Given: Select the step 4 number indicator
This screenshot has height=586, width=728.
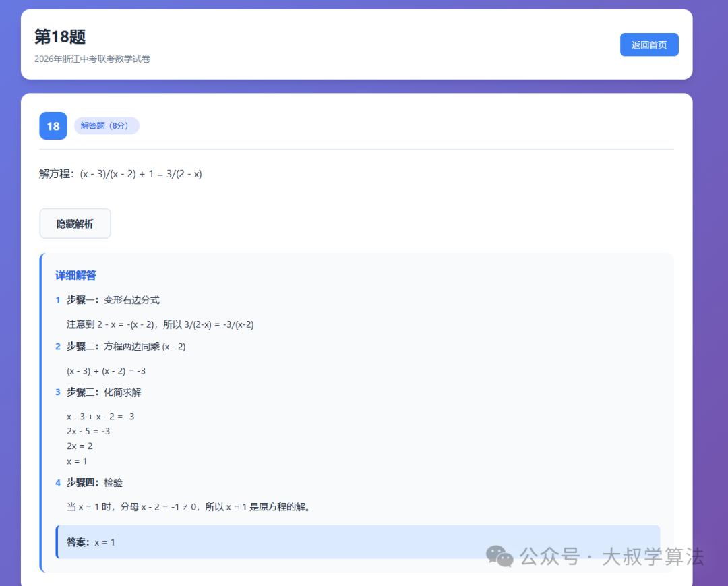Looking at the screenshot, I should 57,482.
